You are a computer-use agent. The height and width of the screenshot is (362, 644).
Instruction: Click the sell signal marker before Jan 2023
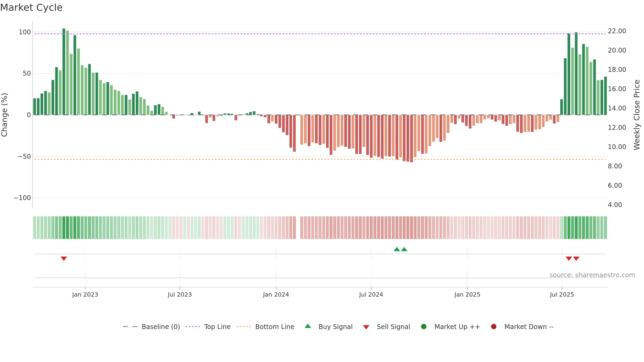[64, 258]
